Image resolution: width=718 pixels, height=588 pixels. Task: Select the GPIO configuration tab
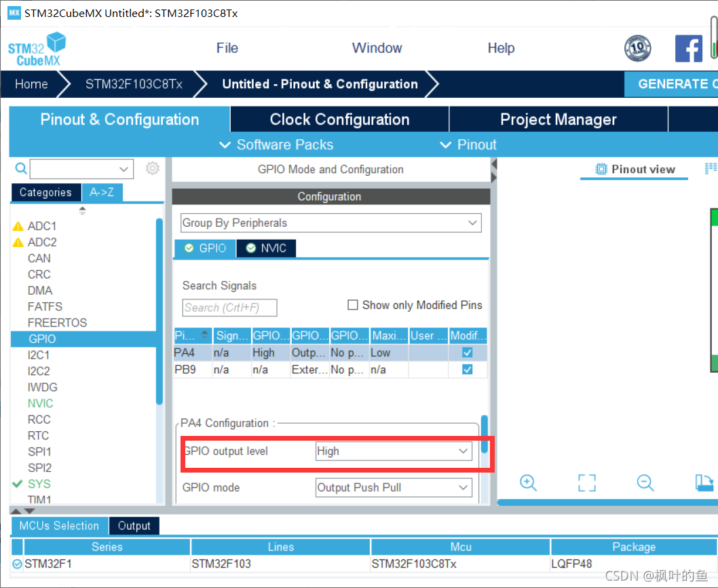(205, 249)
